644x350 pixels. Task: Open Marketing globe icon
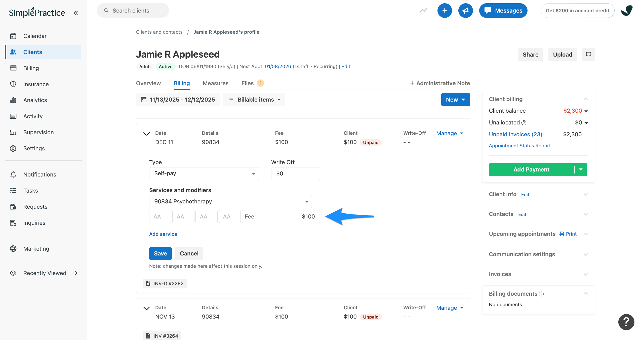click(x=13, y=249)
